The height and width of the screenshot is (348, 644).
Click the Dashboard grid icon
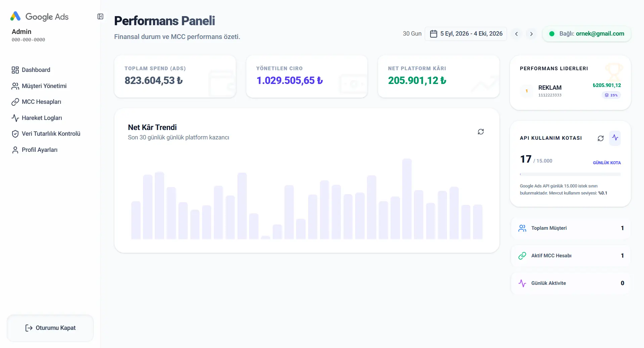point(15,70)
